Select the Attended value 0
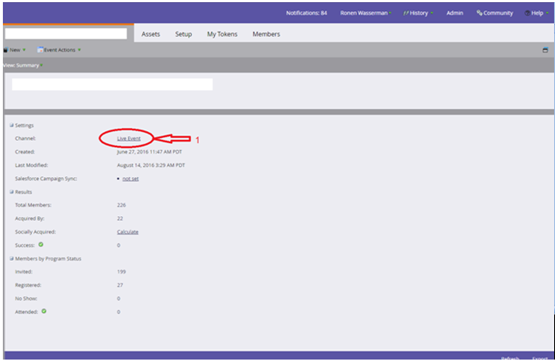The image size is (557, 360). 119,312
